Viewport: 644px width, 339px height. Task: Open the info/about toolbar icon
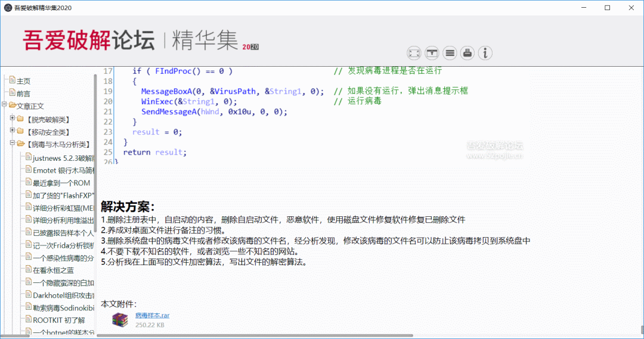[485, 53]
